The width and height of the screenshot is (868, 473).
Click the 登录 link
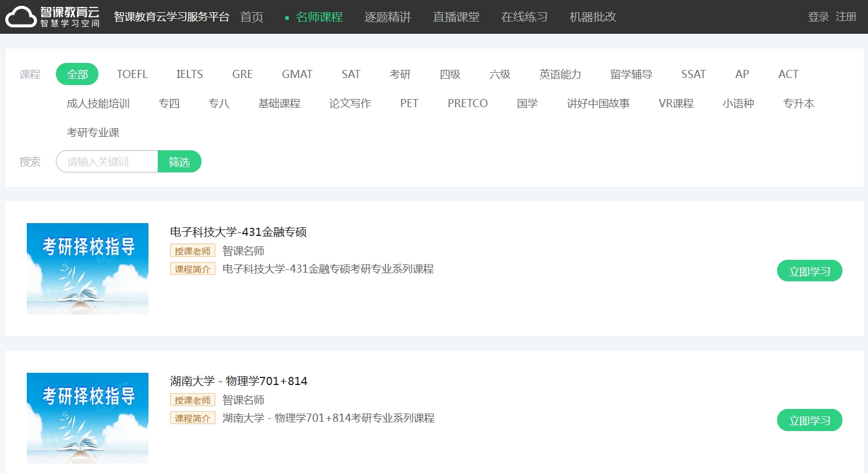pyautogui.click(x=818, y=17)
